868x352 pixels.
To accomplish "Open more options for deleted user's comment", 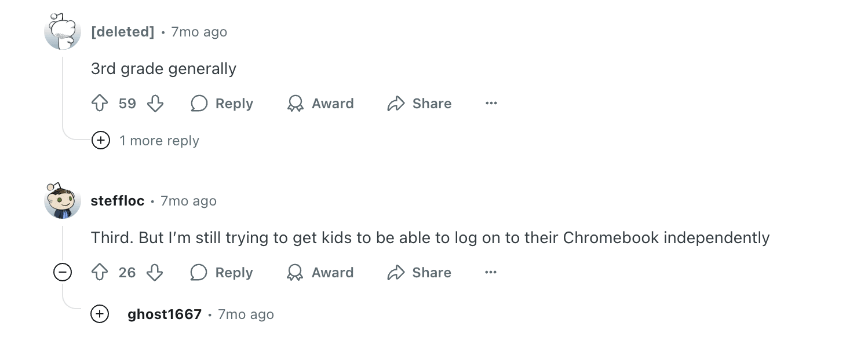I will tap(491, 104).
